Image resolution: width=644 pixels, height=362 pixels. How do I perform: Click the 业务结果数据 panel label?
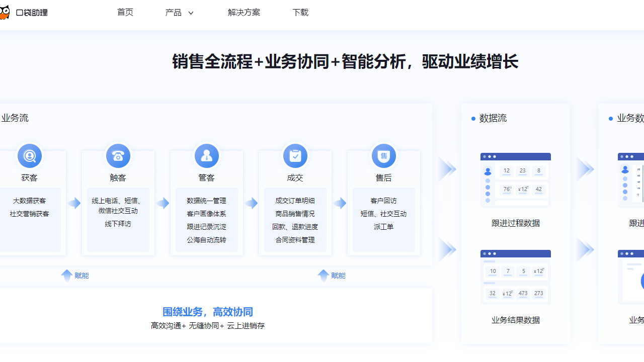515,320
